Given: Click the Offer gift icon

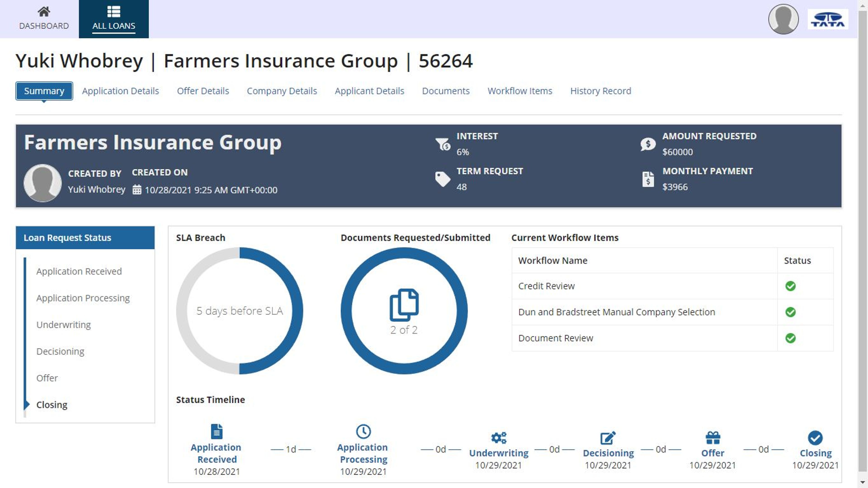Looking at the screenshot, I should click(x=713, y=438).
